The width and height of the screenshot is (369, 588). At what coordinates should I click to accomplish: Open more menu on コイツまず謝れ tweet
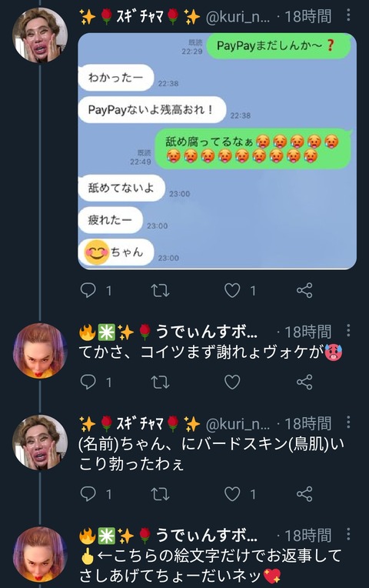click(x=348, y=331)
